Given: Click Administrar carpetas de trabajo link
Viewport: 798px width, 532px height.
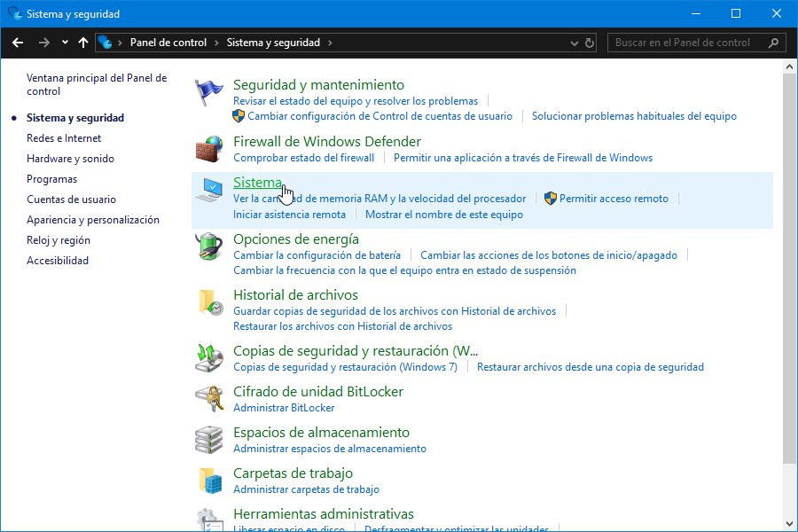Looking at the screenshot, I should pyautogui.click(x=307, y=489).
